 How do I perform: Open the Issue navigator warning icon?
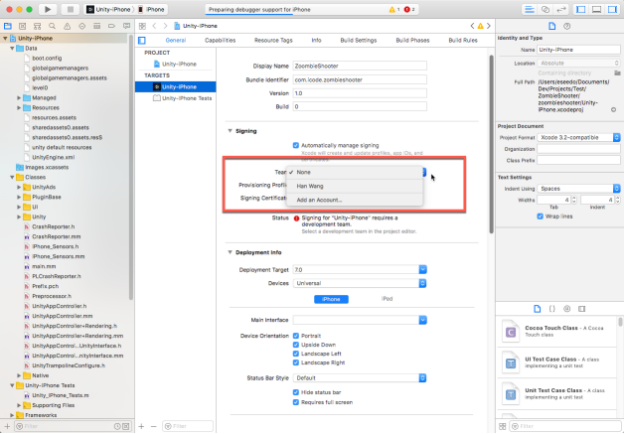67,26
